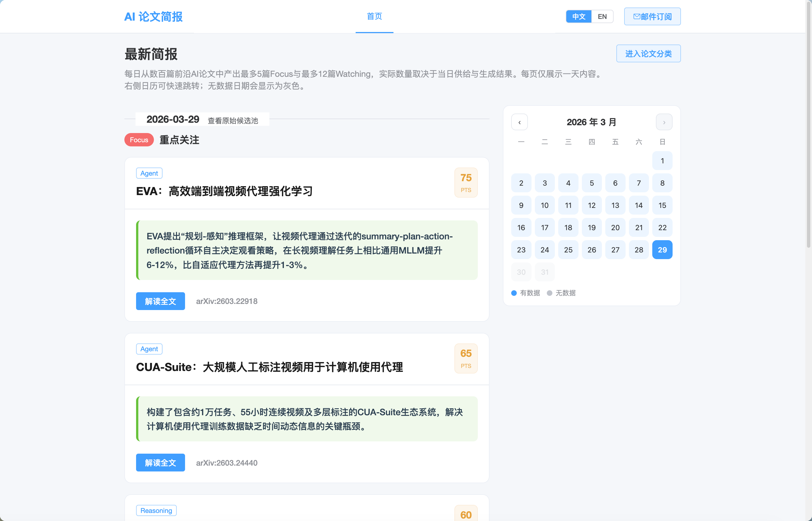Click 进入论文分类 button

[x=648, y=53]
